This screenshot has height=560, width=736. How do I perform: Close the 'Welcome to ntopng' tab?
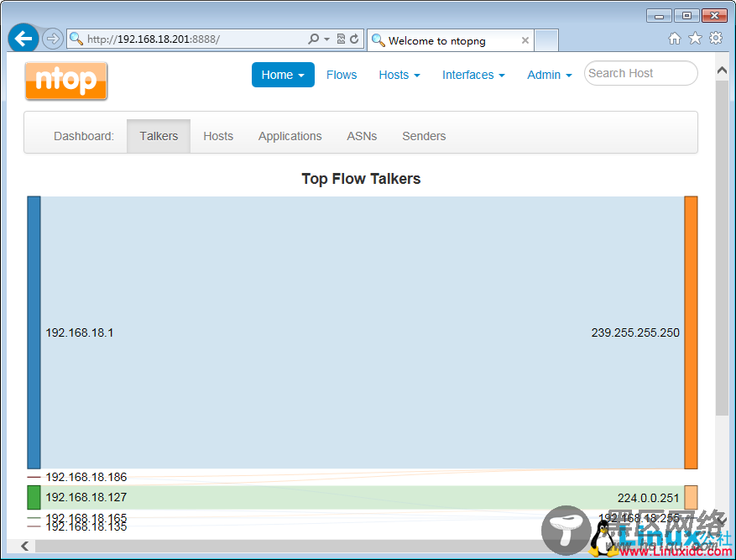tap(525, 40)
